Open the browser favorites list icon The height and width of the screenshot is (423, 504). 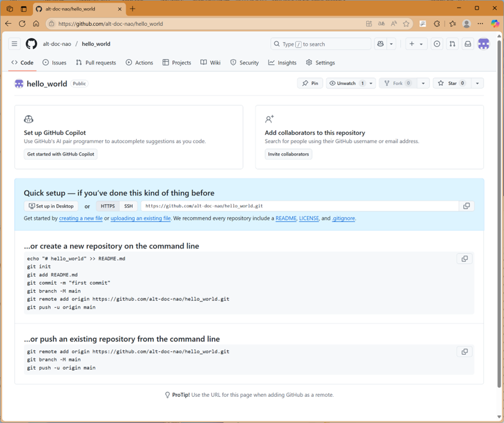coord(453,23)
